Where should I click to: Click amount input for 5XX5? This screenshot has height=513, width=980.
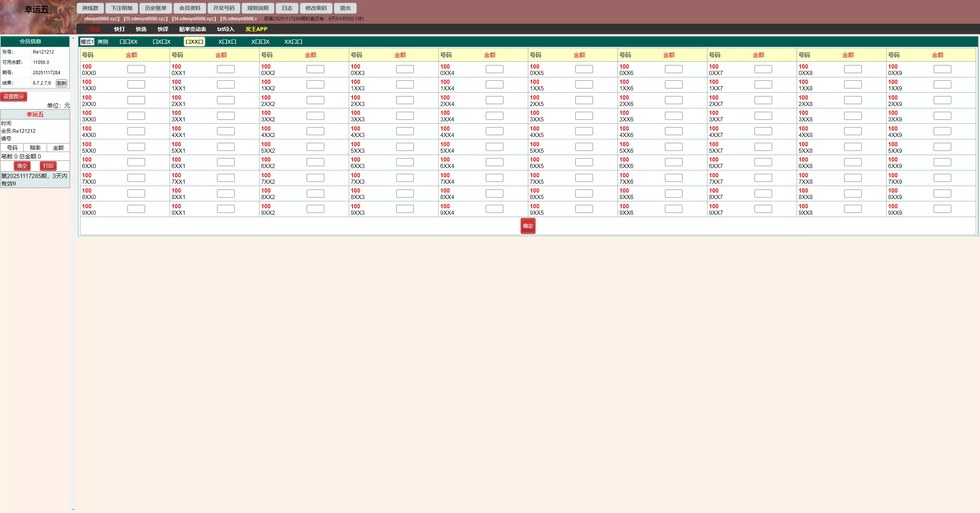[x=584, y=147]
